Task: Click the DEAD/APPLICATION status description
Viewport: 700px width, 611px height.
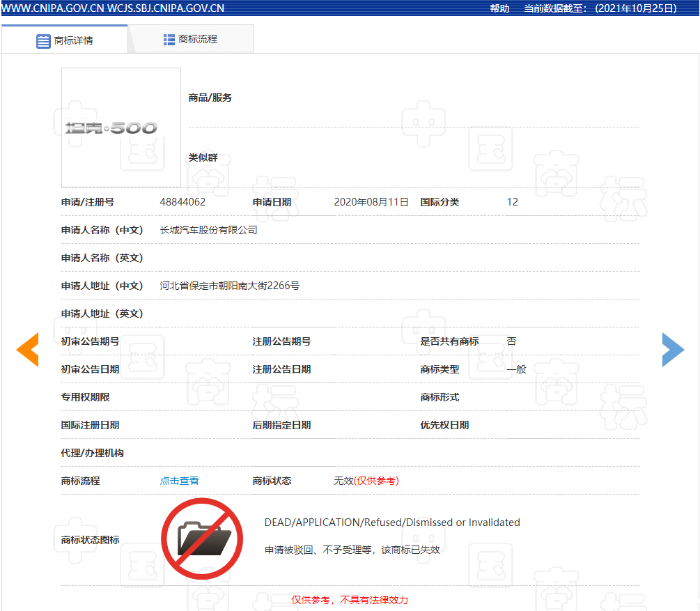Action: (391, 523)
